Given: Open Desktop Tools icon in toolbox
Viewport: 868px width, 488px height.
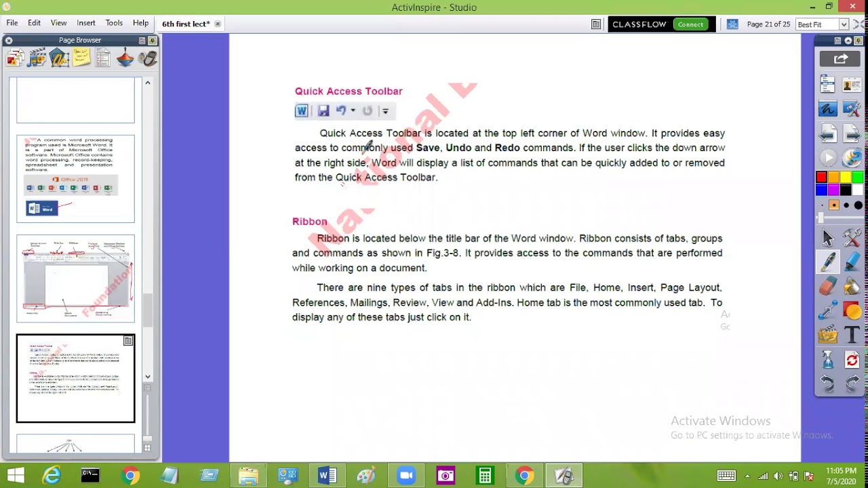Looking at the screenshot, I should (x=852, y=109).
